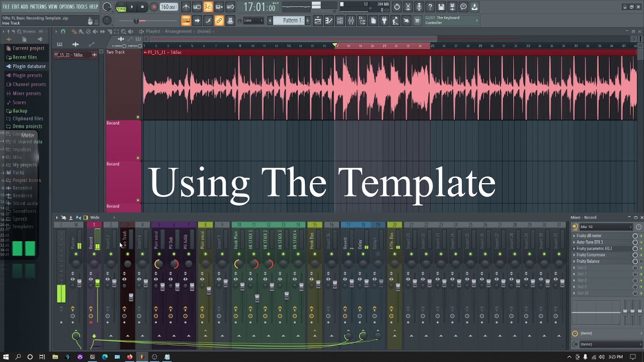This screenshot has height=362, width=644.
Task: Click the Stop button in transport
Action: [x=142, y=7]
